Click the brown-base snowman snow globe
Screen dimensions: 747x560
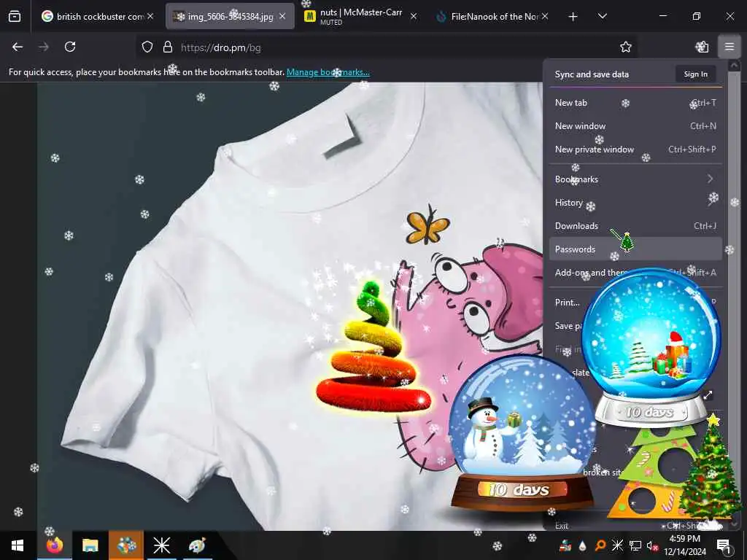(521, 432)
